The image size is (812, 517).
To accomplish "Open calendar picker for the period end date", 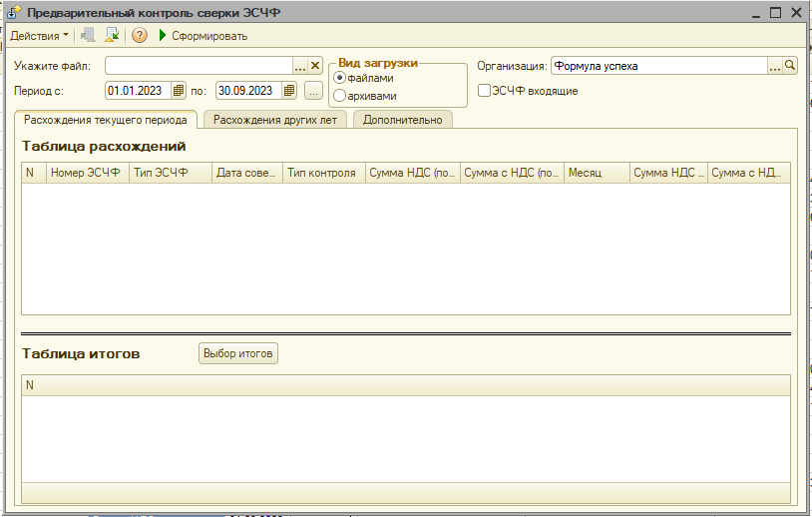I will (x=289, y=91).
